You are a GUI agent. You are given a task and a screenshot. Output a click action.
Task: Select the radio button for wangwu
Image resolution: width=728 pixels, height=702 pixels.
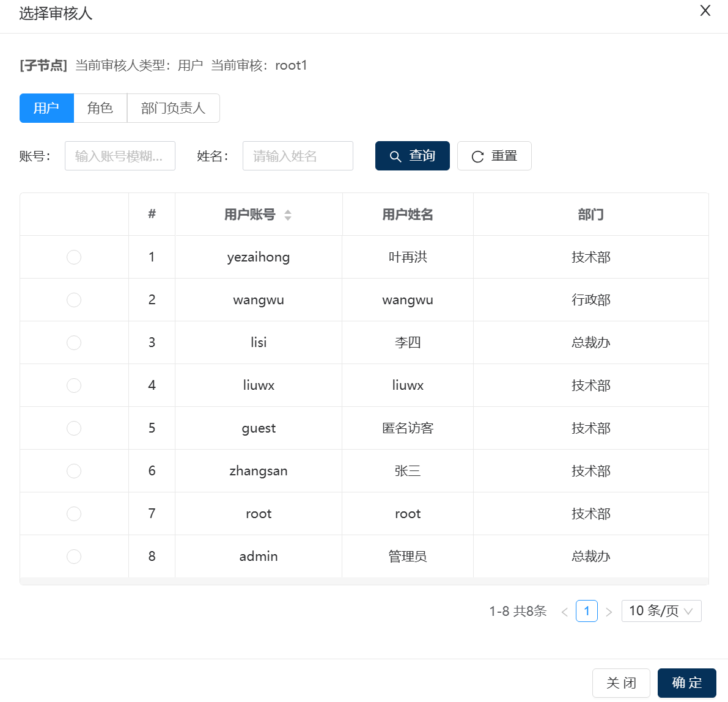click(74, 300)
